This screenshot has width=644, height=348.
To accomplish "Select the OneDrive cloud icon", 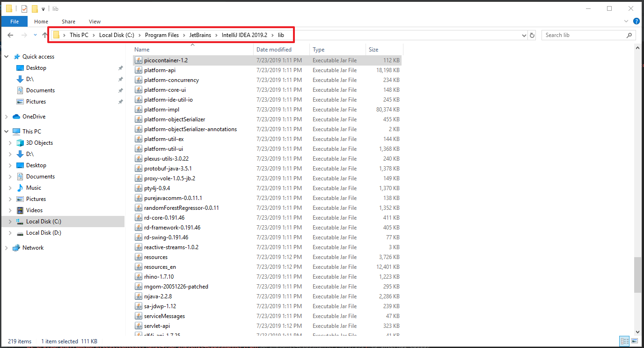I will [x=16, y=117].
